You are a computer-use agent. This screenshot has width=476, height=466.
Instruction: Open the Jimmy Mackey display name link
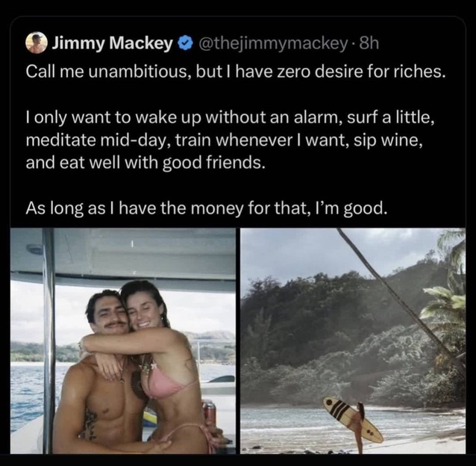click(112, 44)
